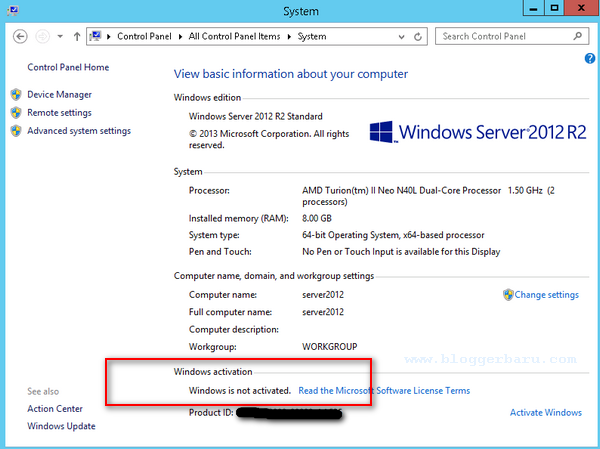Click the 8.00 GB memory value

(x=317, y=218)
